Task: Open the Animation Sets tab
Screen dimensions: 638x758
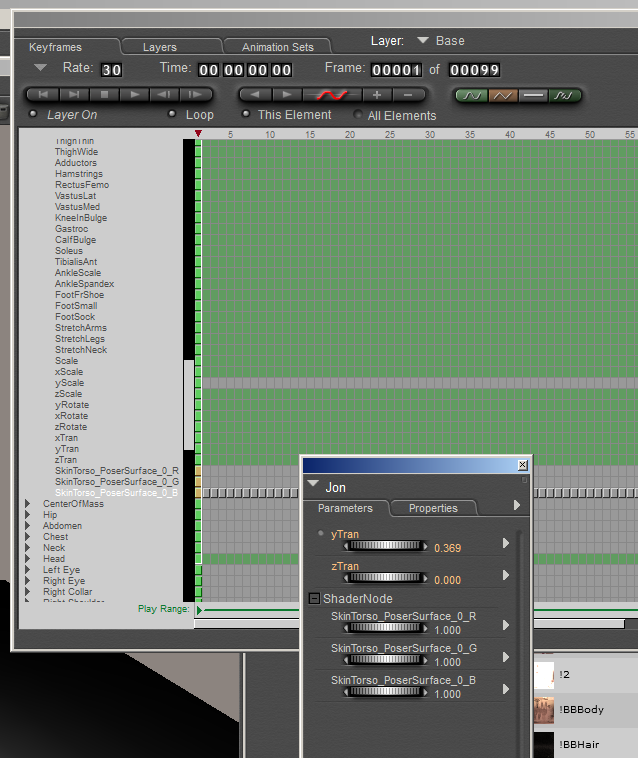Action: [x=277, y=47]
